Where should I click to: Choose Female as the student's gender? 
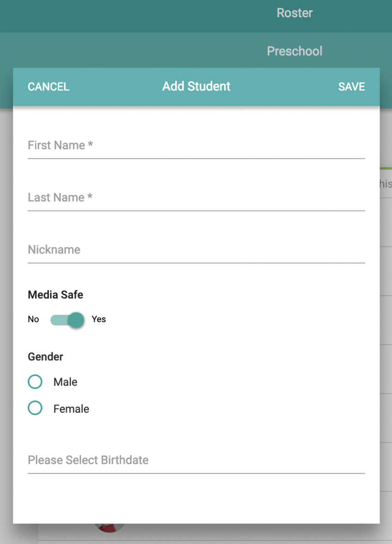pos(35,408)
